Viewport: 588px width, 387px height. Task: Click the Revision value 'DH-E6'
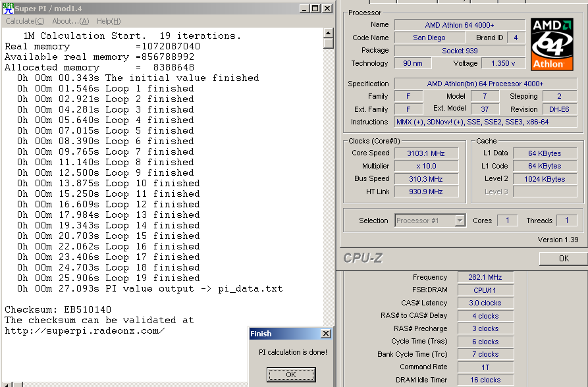click(560, 109)
